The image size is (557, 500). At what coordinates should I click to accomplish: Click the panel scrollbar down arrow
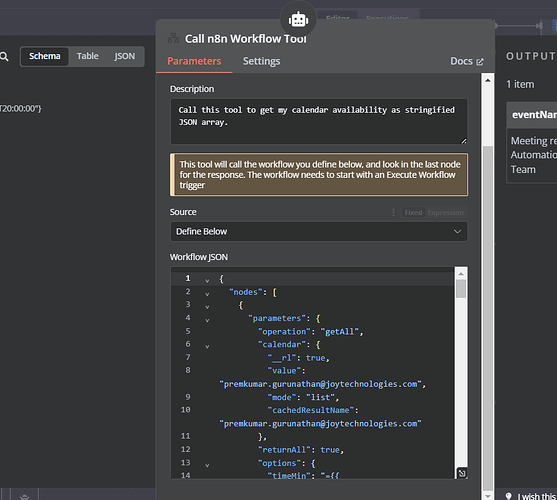[x=488, y=495]
